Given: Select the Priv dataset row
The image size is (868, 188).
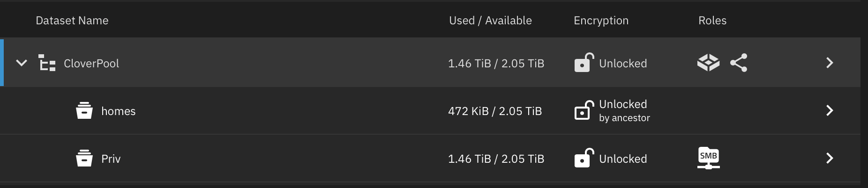Looking at the screenshot, I should pos(430,158).
